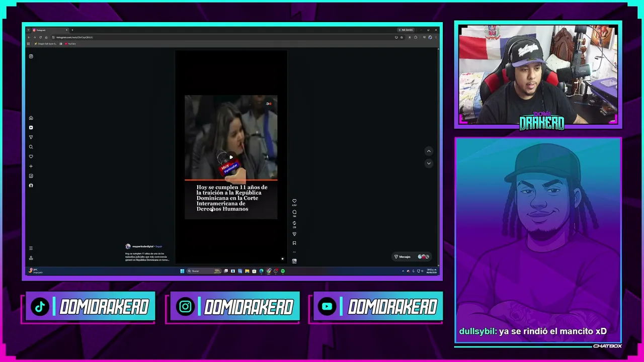Expand the reel caption text

(147, 256)
